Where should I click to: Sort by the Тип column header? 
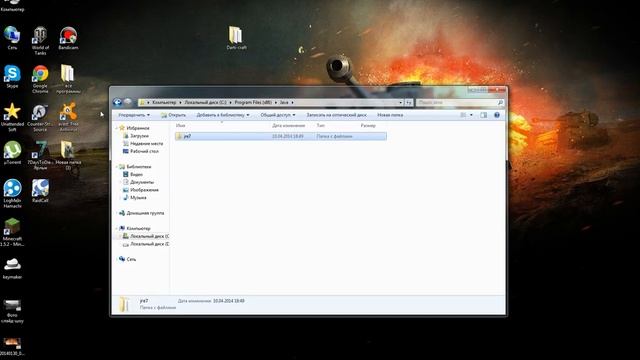[x=321, y=126]
